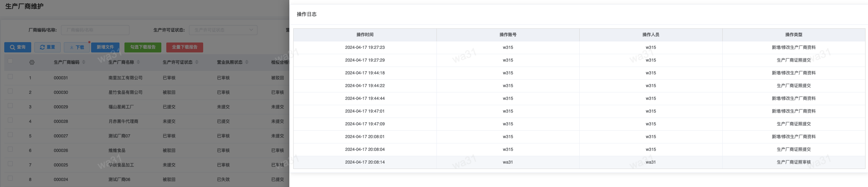Focus the 厂商编码/名称 input field
The width and height of the screenshot is (868, 187).
(x=95, y=30)
